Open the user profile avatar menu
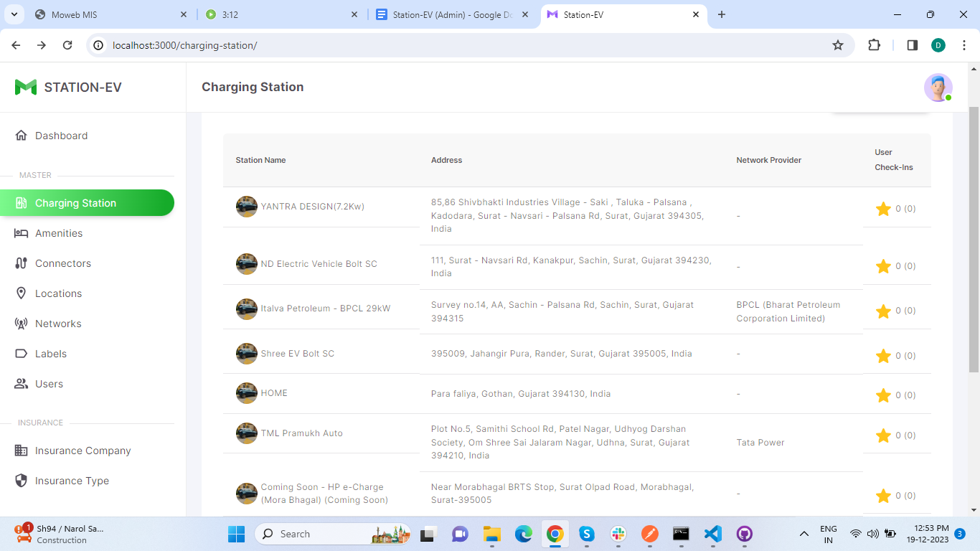 [938, 88]
